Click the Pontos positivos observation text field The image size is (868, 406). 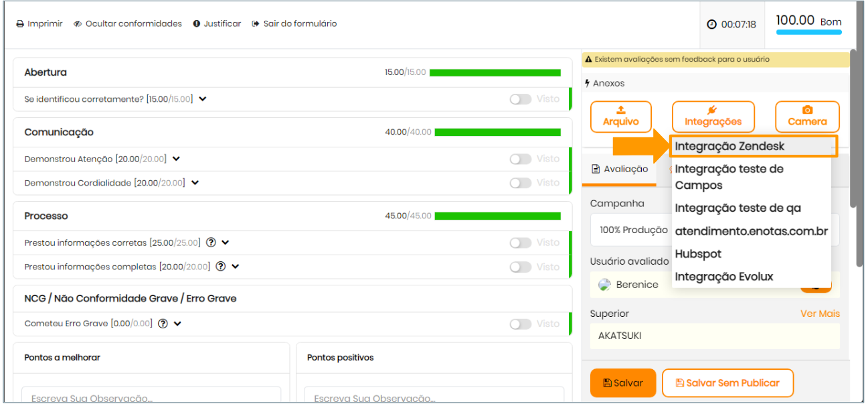(434, 397)
